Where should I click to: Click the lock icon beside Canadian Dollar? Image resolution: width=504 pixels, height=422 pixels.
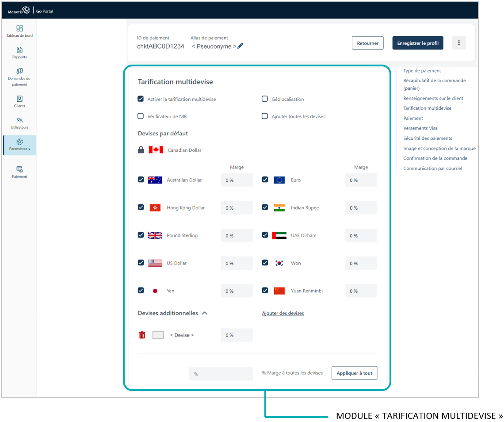(x=141, y=150)
